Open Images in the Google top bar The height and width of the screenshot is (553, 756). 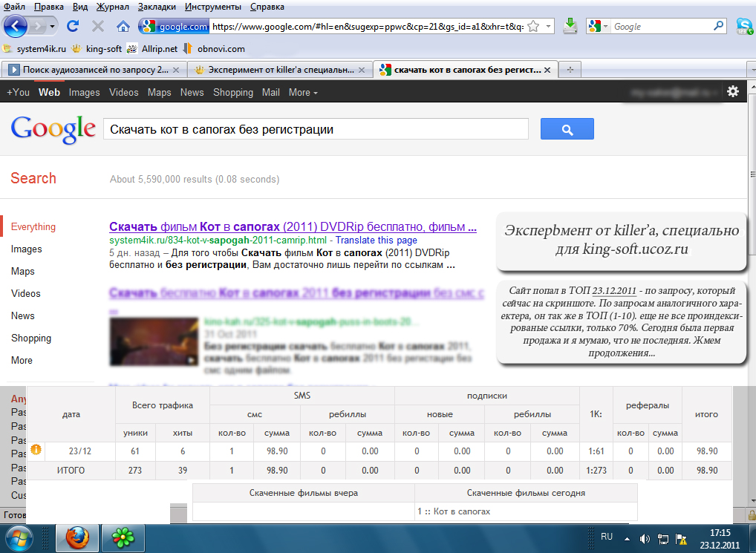pos(85,92)
